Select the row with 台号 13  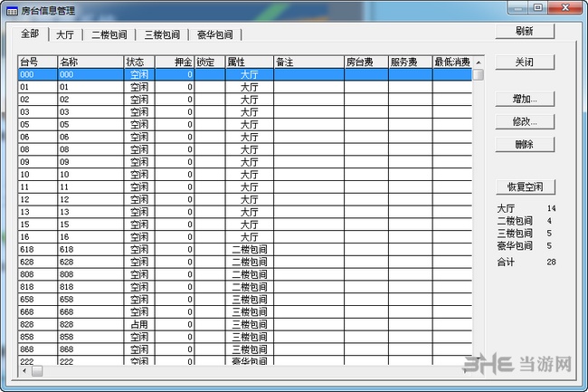tap(245, 212)
